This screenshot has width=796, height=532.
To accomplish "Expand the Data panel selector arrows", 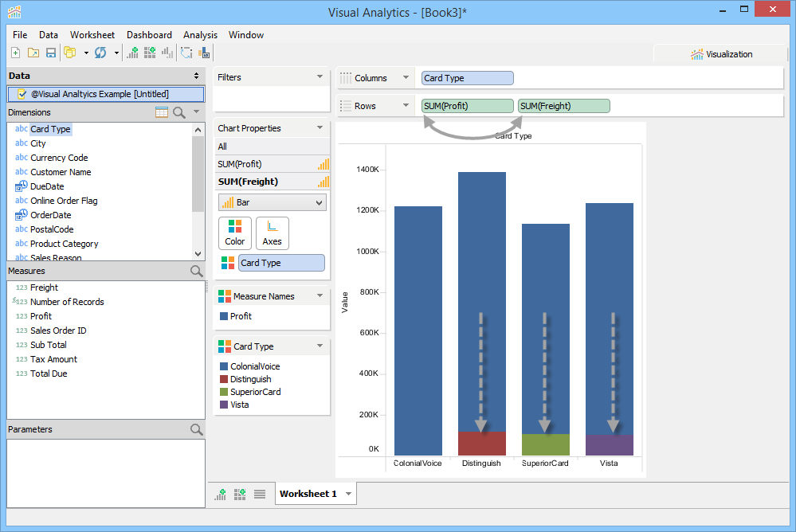I will click(197, 76).
